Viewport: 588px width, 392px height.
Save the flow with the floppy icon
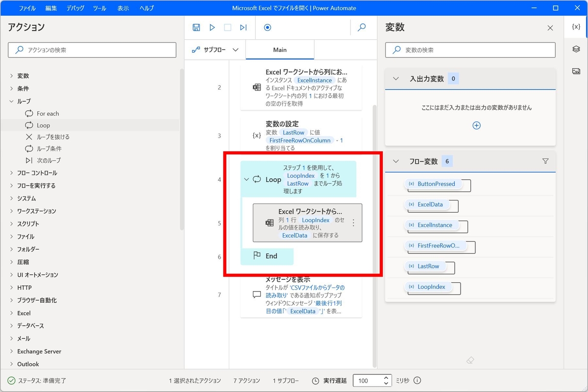(196, 27)
